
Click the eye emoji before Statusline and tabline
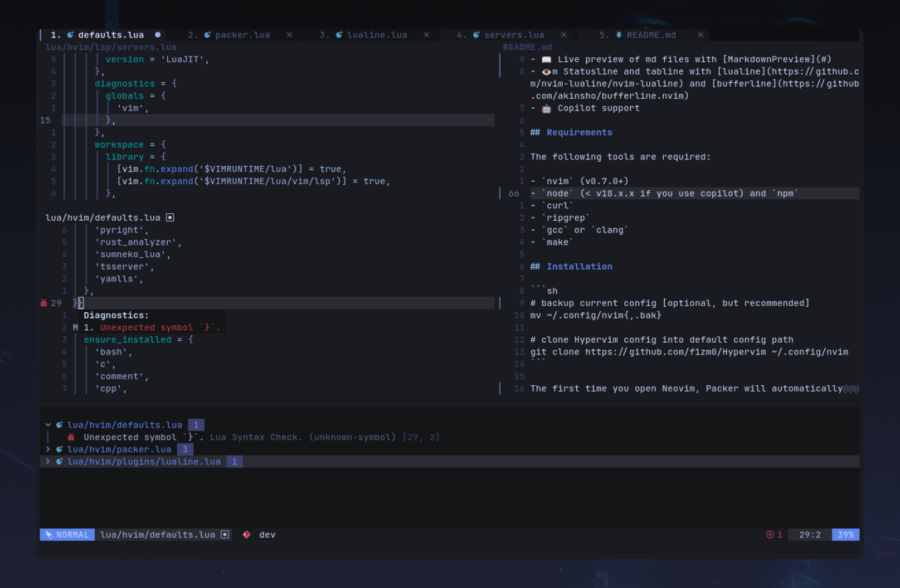(x=547, y=72)
